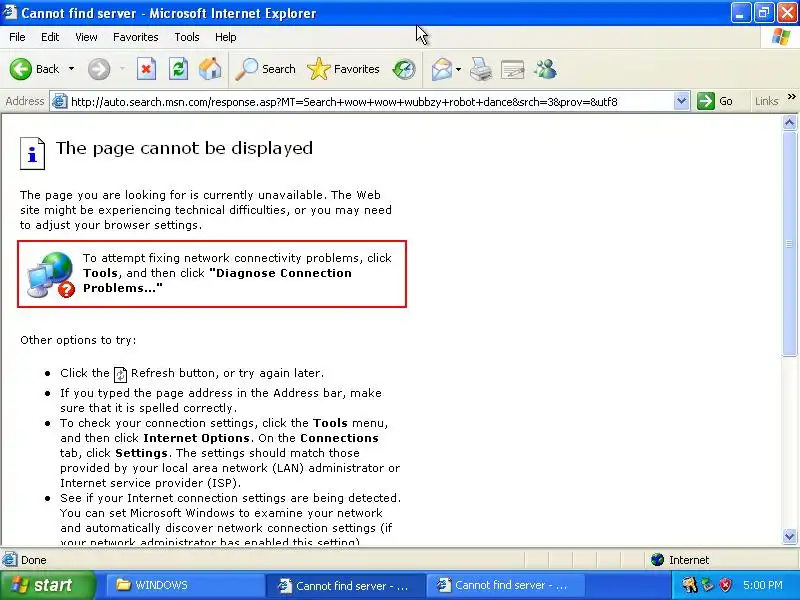Click the "Done" status bar text
800x600 pixels.
tap(34, 560)
